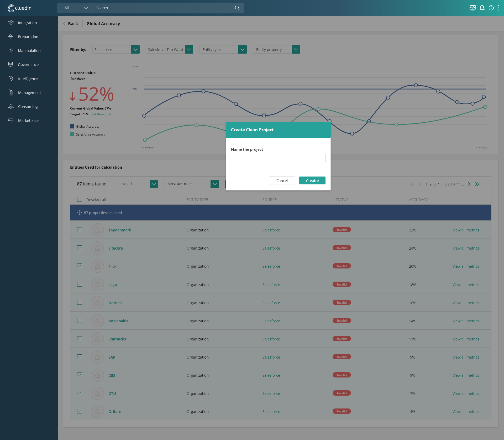Select Integration in sidebar menu
This screenshot has height=440, width=504.
click(x=27, y=23)
